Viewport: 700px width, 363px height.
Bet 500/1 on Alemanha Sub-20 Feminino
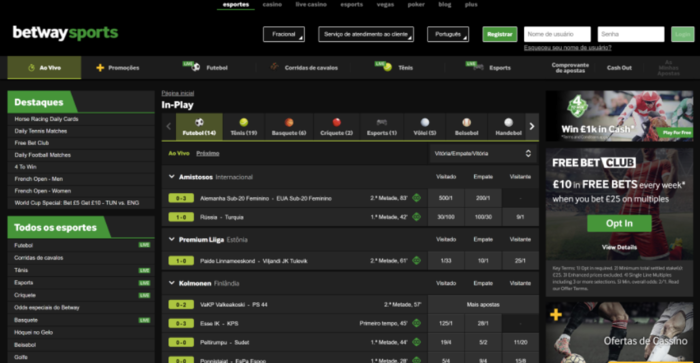tap(446, 198)
